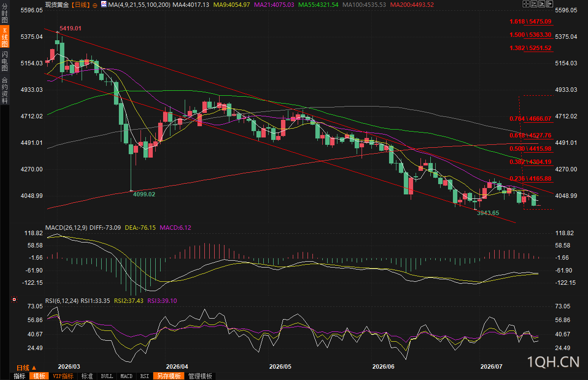Click the MACD(26,12,9) indicator title
Viewport: 588px width, 380px height.
click(x=66, y=227)
